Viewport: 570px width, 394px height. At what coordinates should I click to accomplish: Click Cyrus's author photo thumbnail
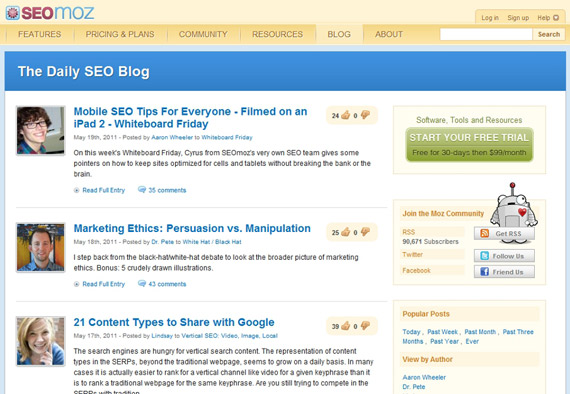pos(41,130)
